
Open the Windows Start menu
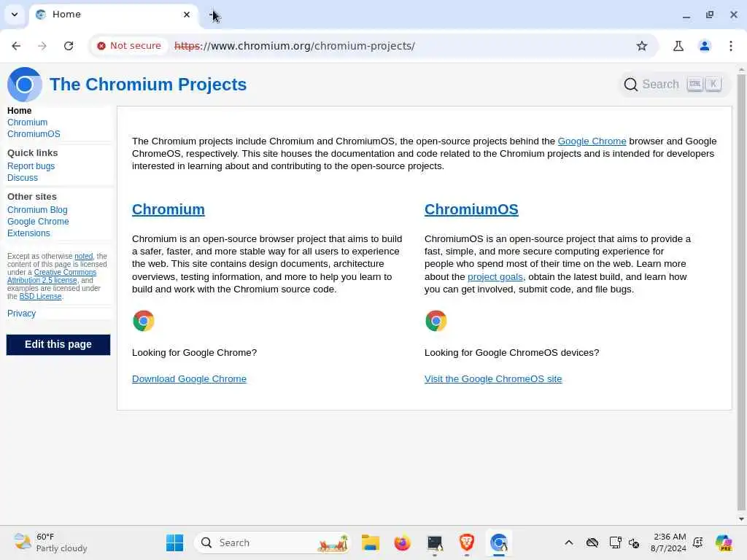pyautogui.click(x=174, y=542)
